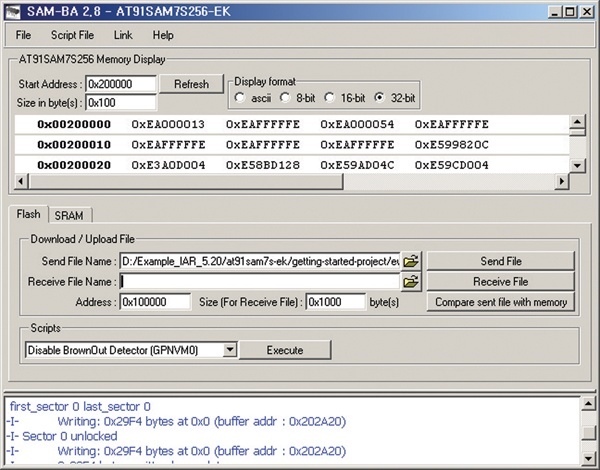This screenshot has height=470, width=600.
Task: Click Compare sent file with memory
Action: point(500,301)
